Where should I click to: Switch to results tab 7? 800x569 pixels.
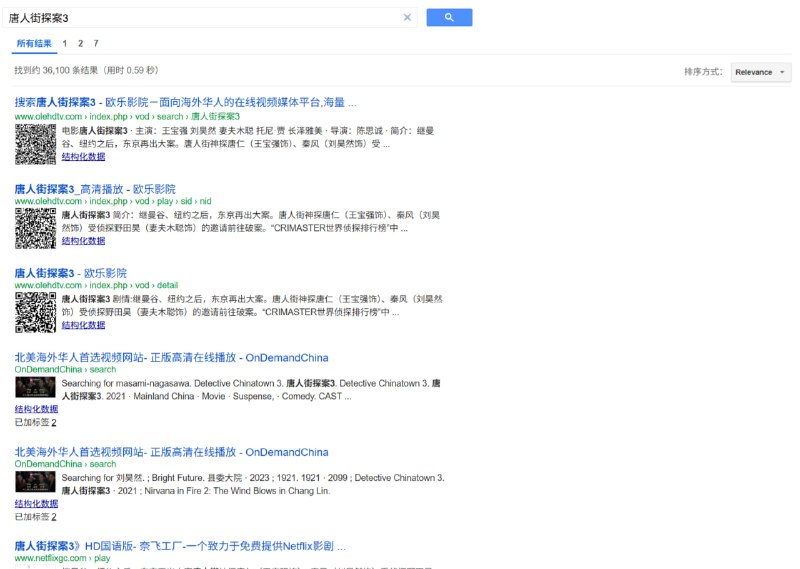(x=95, y=43)
